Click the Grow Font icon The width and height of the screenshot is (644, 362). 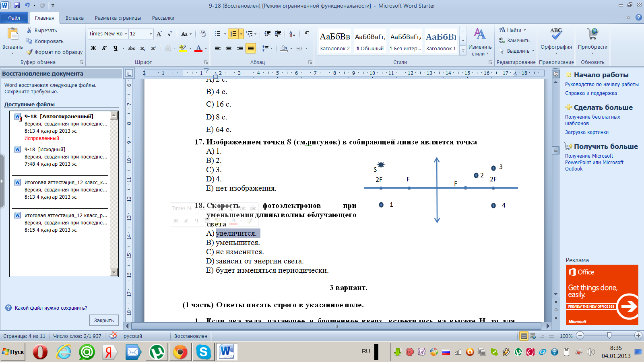pyautogui.click(x=159, y=34)
